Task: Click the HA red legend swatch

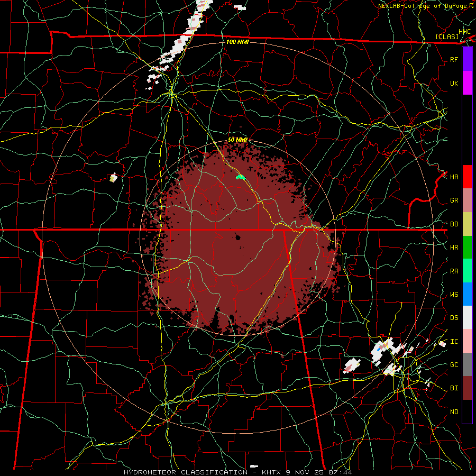Action: pos(467,177)
